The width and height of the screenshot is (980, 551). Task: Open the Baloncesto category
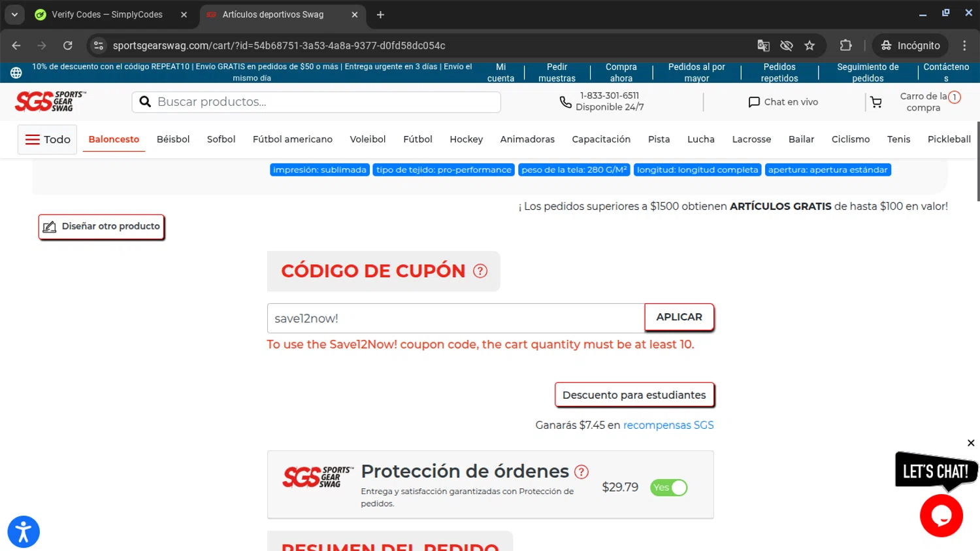[x=114, y=139]
